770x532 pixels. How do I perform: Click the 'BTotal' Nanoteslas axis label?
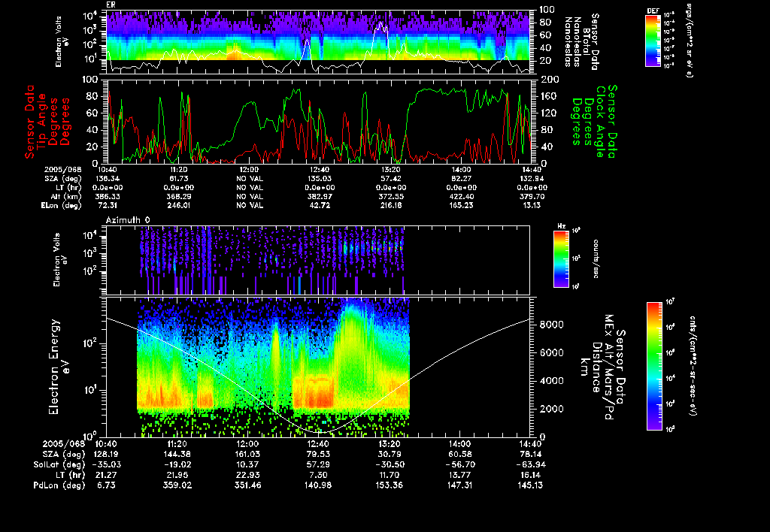586,41
